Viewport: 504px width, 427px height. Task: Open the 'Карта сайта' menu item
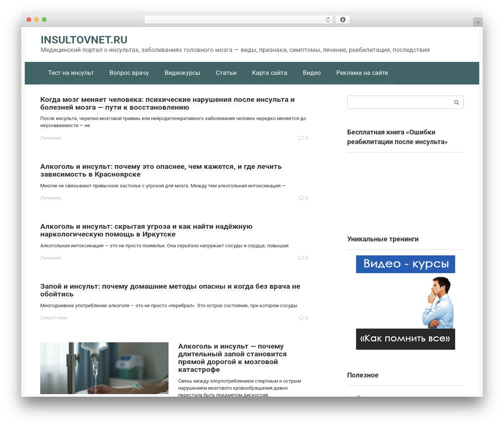pyautogui.click(x=269, y=73)
